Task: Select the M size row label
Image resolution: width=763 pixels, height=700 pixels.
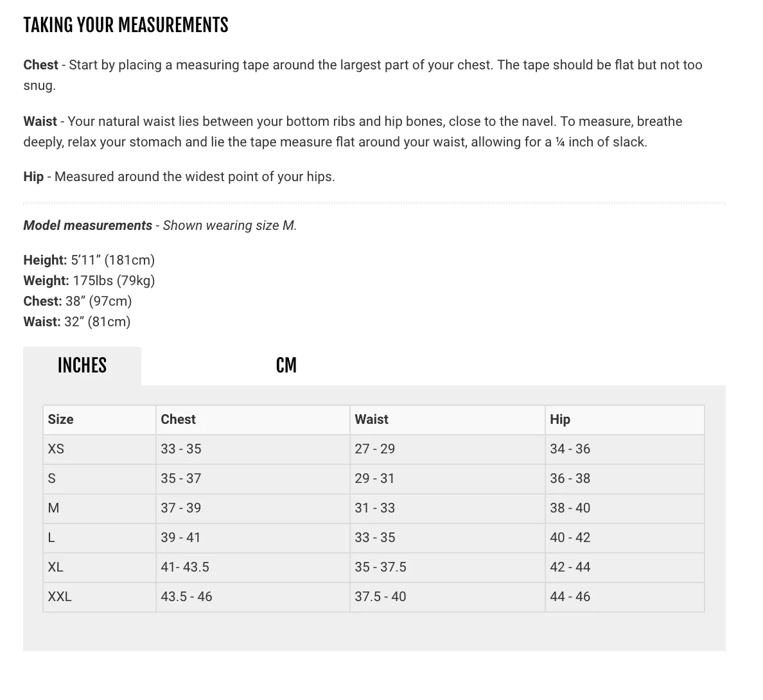Action: (x=53, y=508)
